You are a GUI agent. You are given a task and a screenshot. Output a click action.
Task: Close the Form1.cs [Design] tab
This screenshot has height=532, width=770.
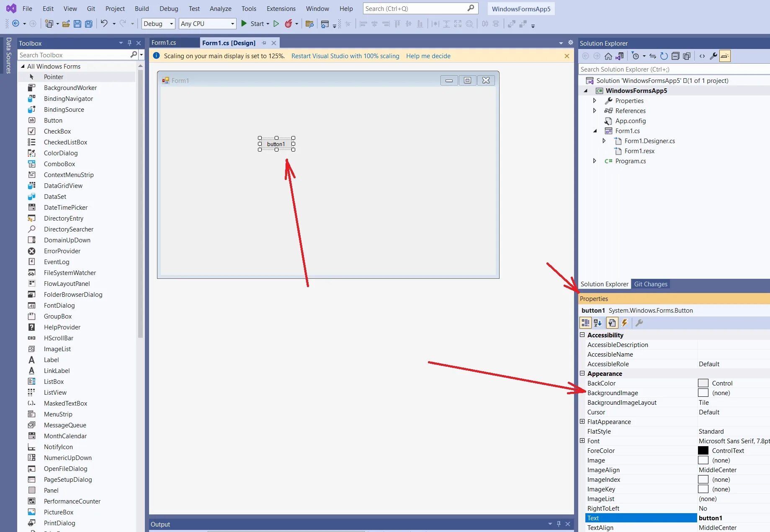click(274, 43)
